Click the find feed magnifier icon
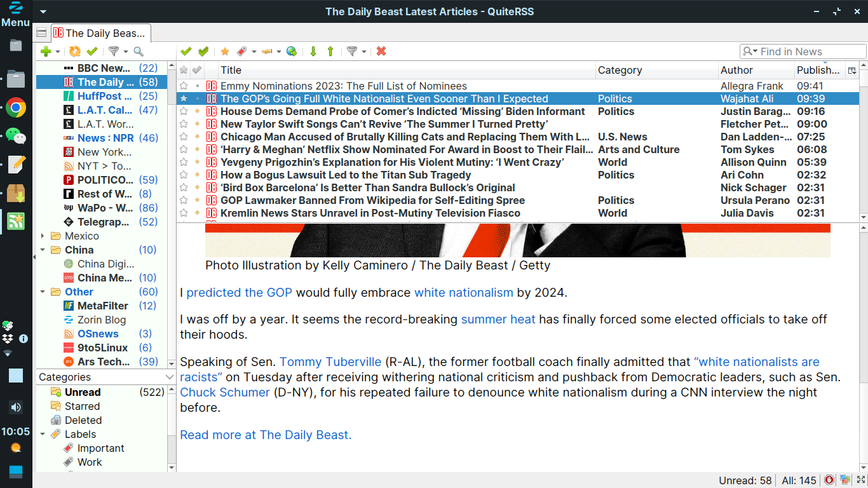The width and height of the screenshot is (868, 488). coord(139,51)
